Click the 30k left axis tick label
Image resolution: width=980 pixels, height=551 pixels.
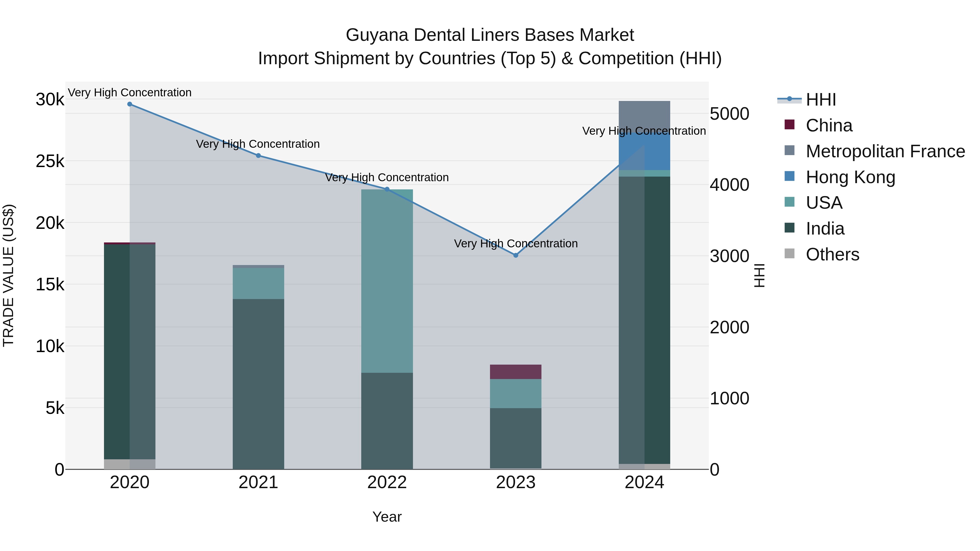50,100
